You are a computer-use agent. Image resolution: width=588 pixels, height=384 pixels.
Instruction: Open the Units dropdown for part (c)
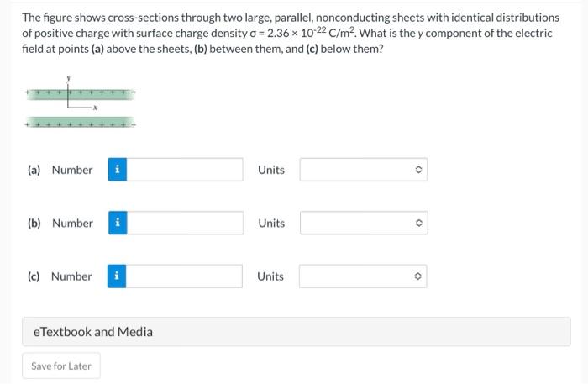point(363,276)
